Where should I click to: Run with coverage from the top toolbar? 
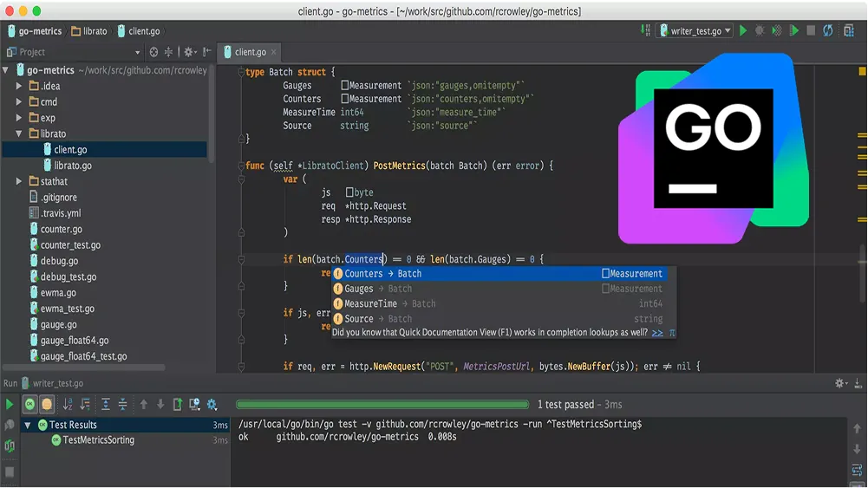[x=777, y=31]
